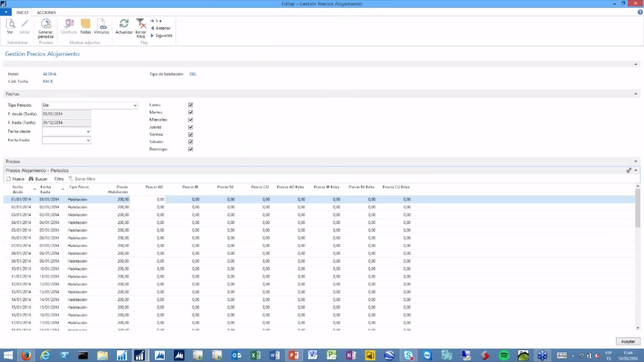
Task: Uncheck the Sábado checkbox
Action: tap(190, 142)
